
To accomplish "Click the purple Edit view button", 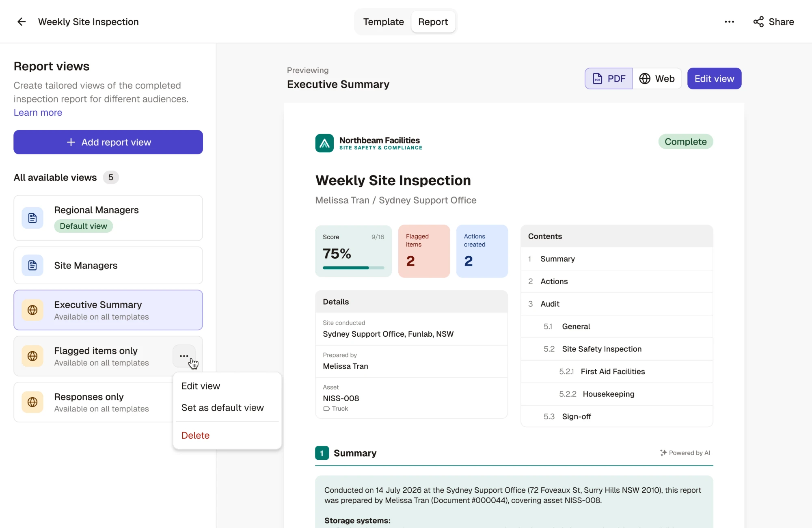I will pyautogui.click(x=714, y=79).
